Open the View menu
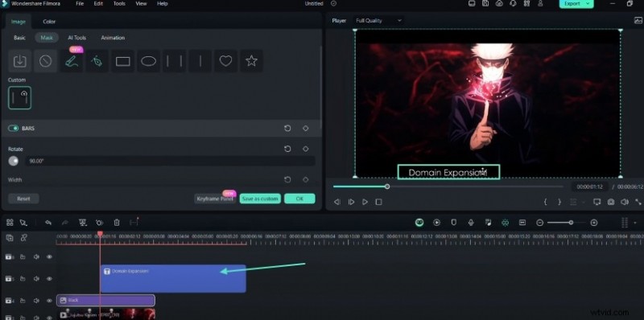The height and width of the screenshot is (320, 644). [x=141, y=4]
